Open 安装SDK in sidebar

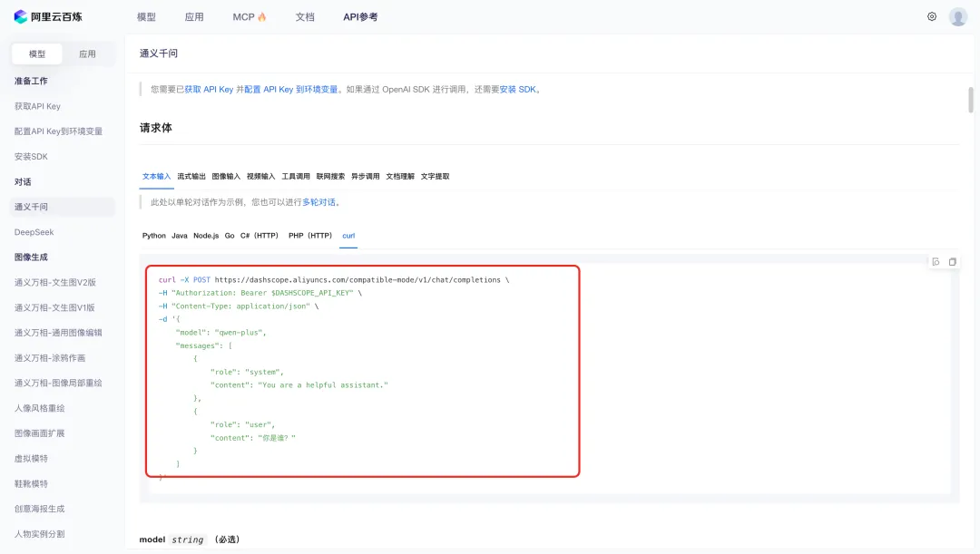coord(31,156)
